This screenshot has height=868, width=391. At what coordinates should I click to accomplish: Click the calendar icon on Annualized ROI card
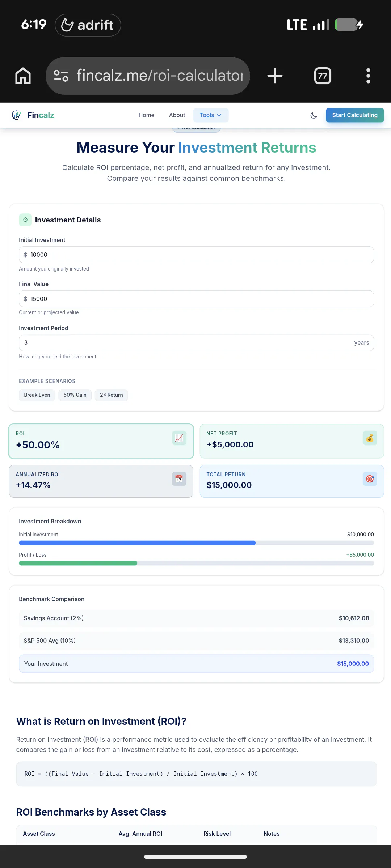point(179,479)
